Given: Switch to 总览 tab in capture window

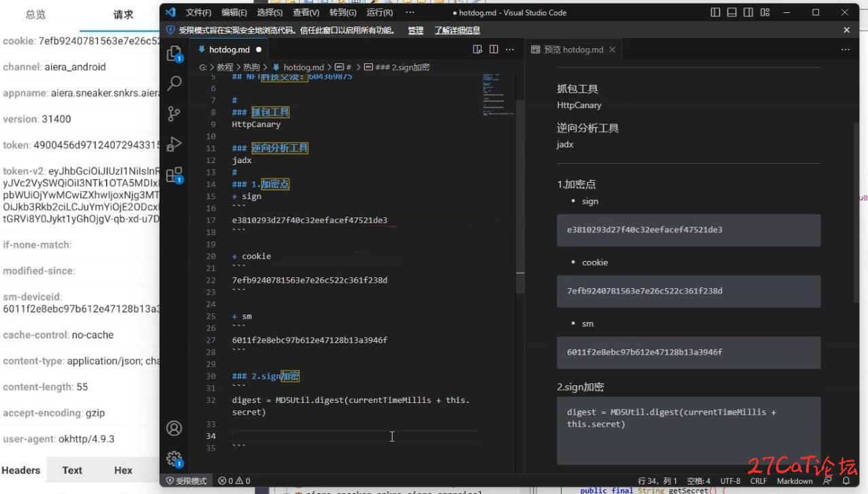Looking at the screenshot, I should 35,14.
